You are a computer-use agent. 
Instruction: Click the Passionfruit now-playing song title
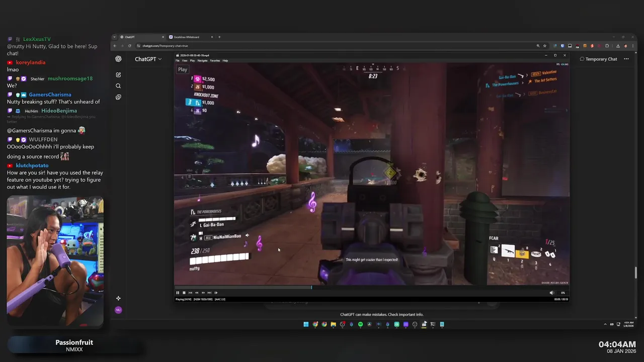pos(74,342)
